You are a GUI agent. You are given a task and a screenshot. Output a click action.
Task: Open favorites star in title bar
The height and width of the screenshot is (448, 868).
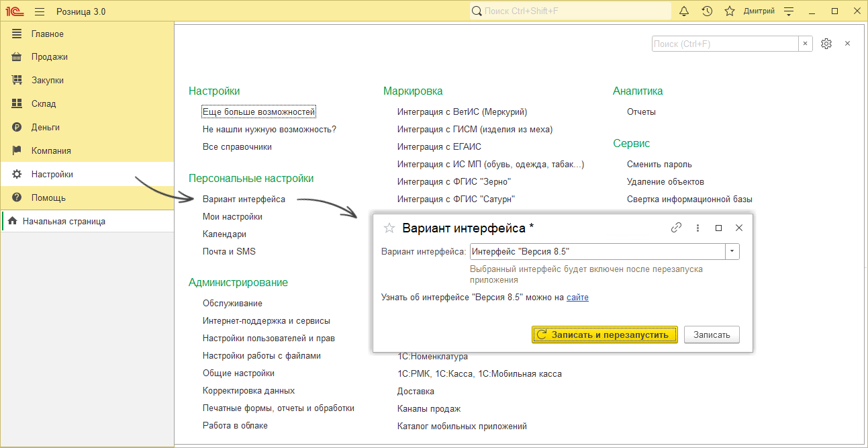pyautogui.click(x=730, y=11)
